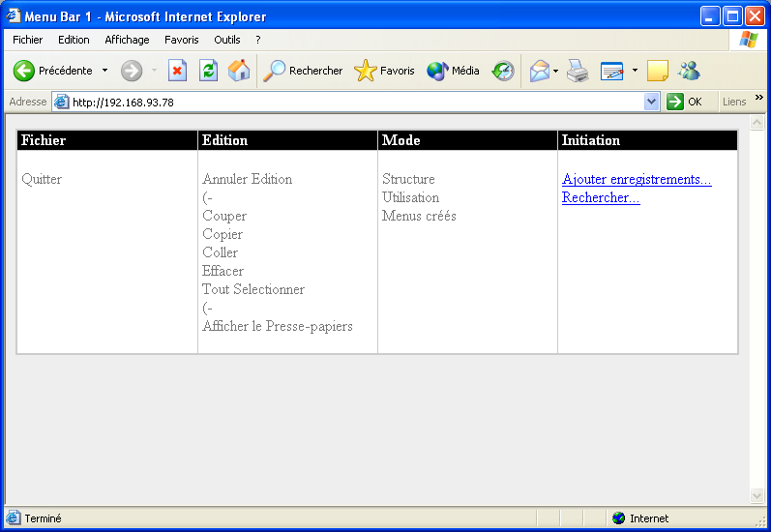Click the yellow Discuss note icon
This screenshot has height=532, width=771.
[658, 71]
